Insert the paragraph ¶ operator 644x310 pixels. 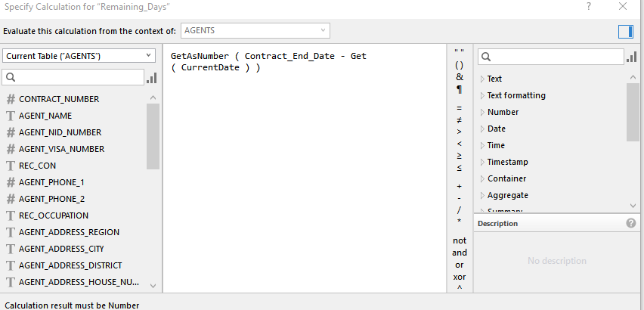coord(459,89)
